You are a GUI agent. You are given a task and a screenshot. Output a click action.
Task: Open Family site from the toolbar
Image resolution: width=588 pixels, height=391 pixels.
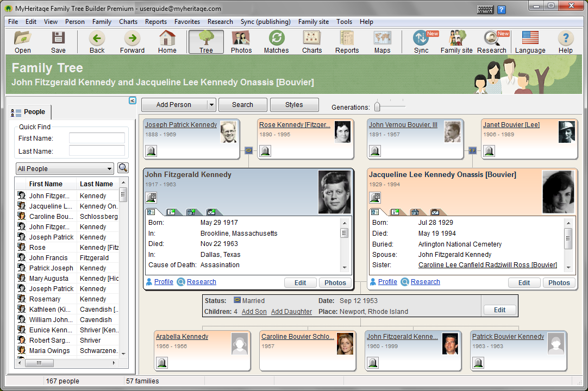click(x=456, y=42)
